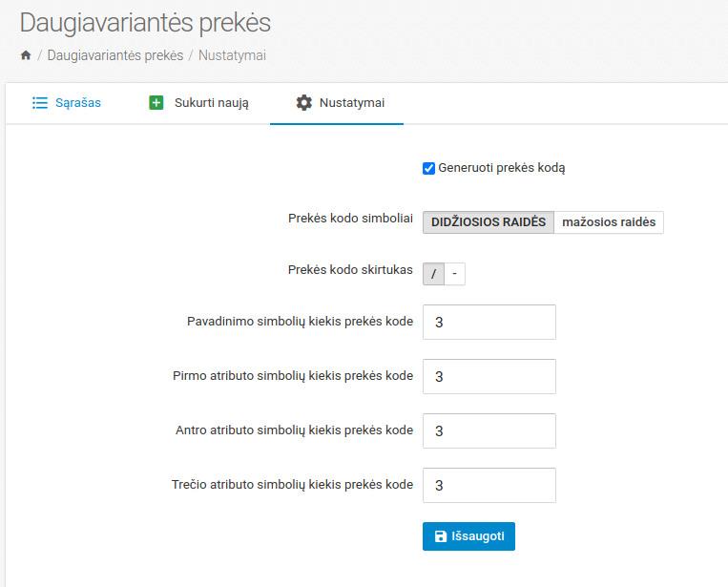
Task: Open the Sąrašas tab
Action: tap(78, 102)
